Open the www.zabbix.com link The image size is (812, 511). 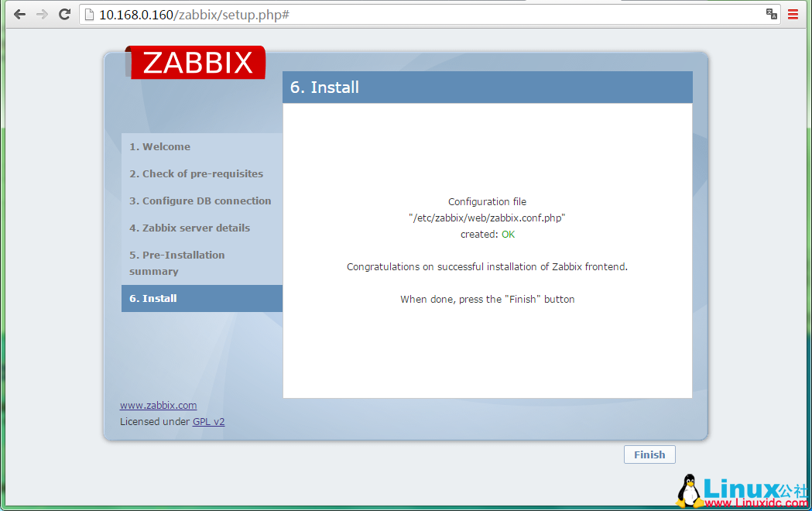[x=158, y=405]
